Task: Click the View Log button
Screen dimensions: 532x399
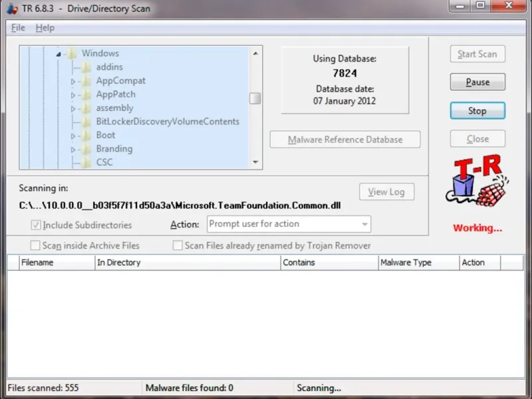Action: (x=386, y=192)
